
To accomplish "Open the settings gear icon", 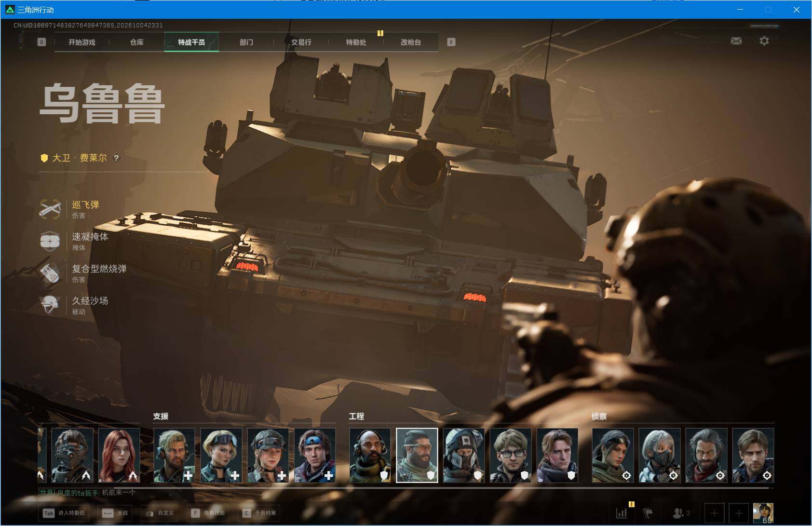I will click(764, 41).
